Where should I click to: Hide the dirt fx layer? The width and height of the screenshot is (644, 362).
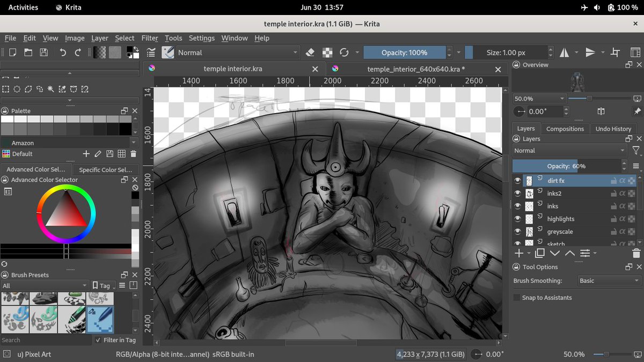pos(518,181)
